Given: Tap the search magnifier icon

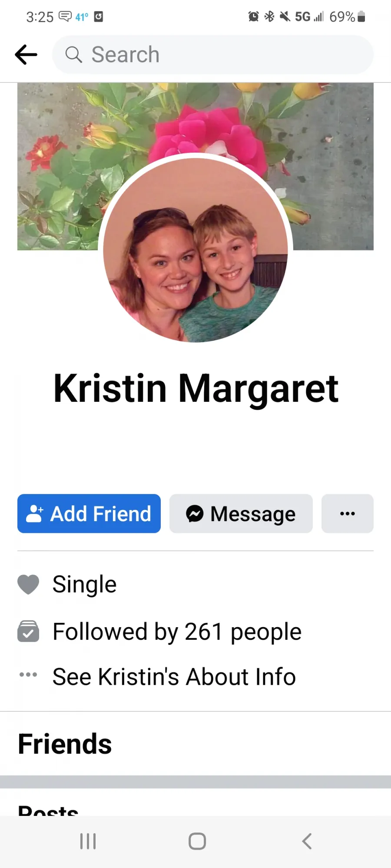Looking at the screenshot, I should pos(73,55).
